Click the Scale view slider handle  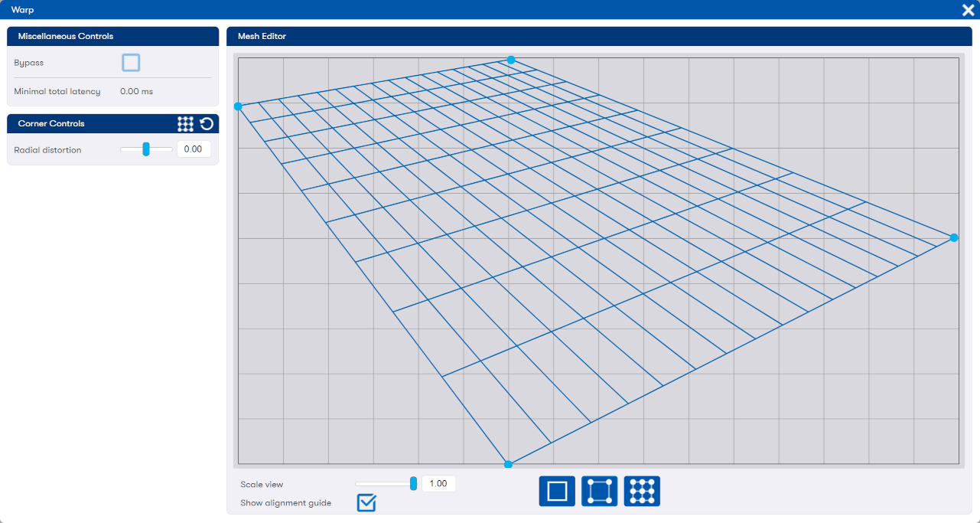[x=414, y=483]
